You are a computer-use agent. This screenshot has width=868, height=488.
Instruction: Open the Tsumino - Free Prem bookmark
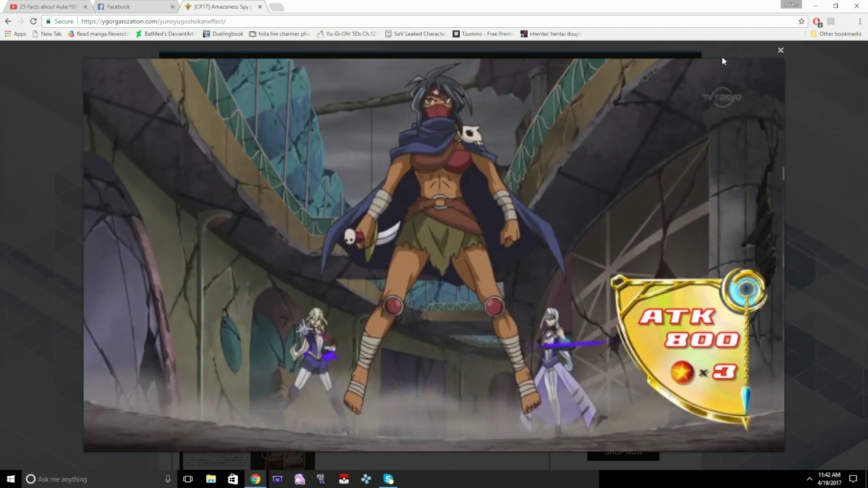click(483, 34)
